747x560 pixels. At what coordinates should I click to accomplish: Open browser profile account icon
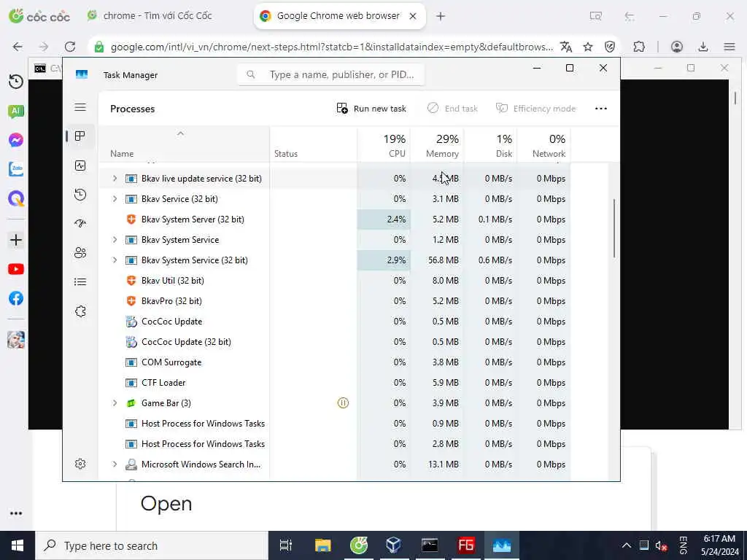pos(676,47)
